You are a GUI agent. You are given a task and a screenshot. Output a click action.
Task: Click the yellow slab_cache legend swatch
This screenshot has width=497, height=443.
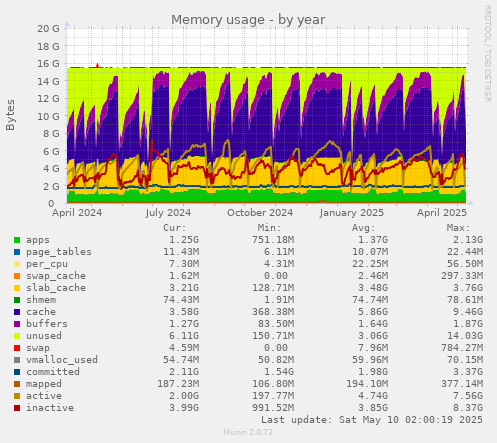point(17,288)
